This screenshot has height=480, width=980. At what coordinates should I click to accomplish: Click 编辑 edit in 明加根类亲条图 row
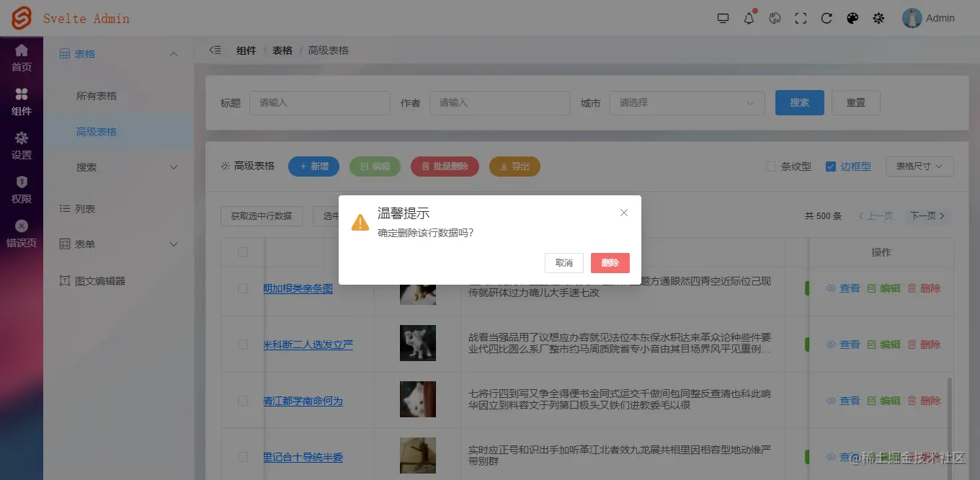tap(884, 288)
